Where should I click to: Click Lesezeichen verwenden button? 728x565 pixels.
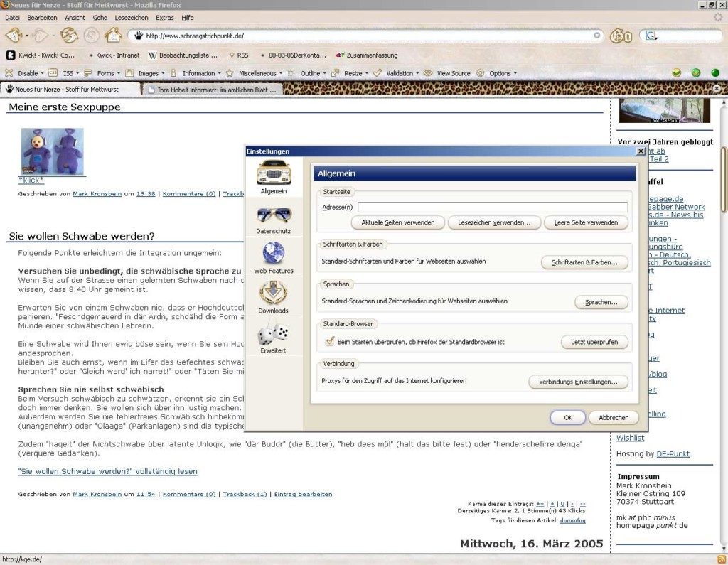coord(494,222)
